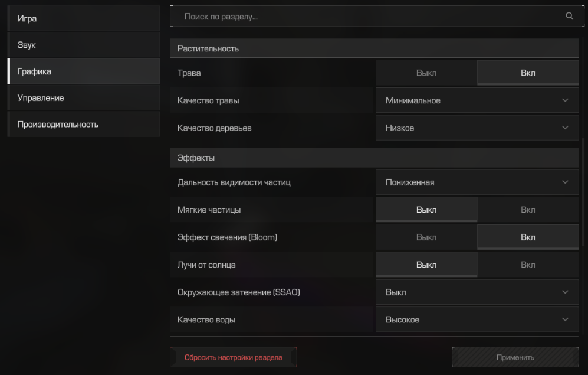Open the Производительность settings tab
The width and height of the screenshot is (588, 375).
tap(84, 124)
